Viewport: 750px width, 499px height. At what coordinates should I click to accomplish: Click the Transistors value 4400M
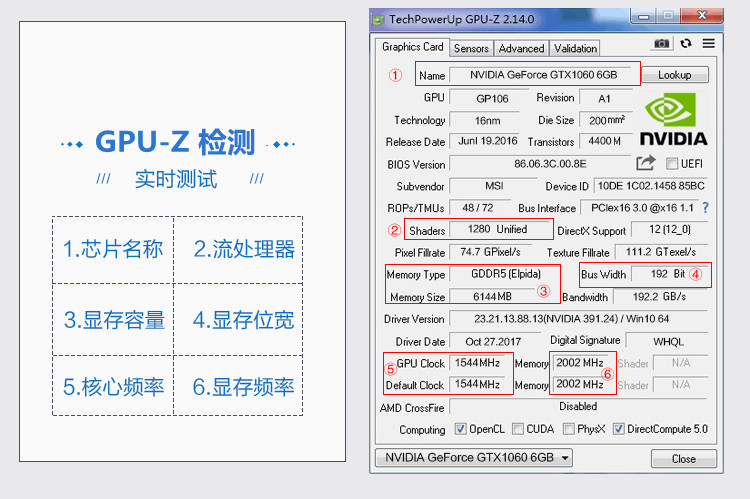pos(606,141)
